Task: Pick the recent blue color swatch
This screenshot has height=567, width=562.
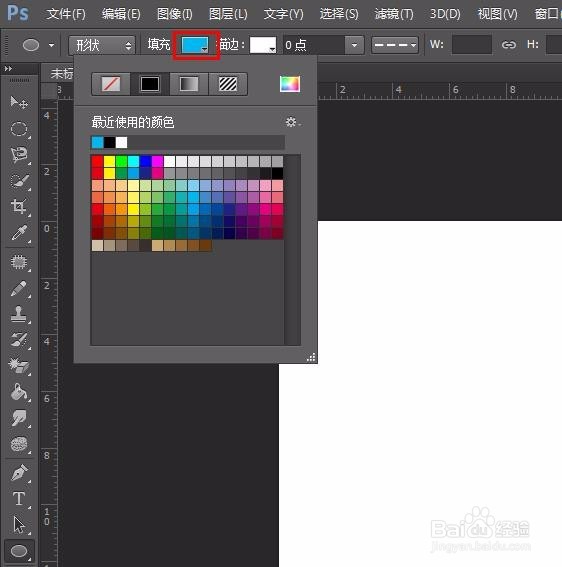Action: [x=98, y=142]
